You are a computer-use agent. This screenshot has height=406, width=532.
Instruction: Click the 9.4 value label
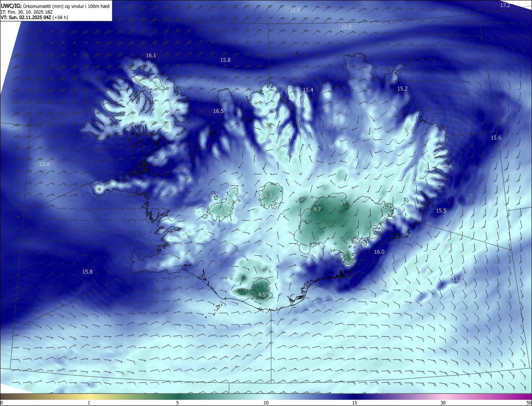[x=330, y=355]
